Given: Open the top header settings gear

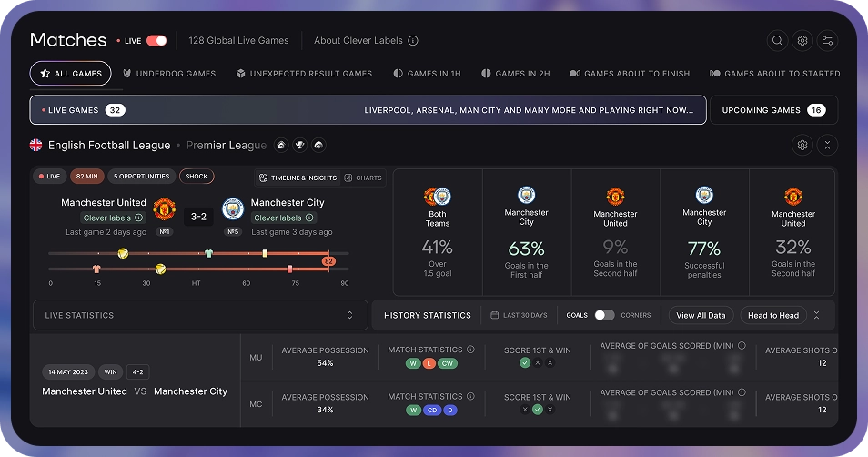Looking at the screenshot, I should pos(802,40).
